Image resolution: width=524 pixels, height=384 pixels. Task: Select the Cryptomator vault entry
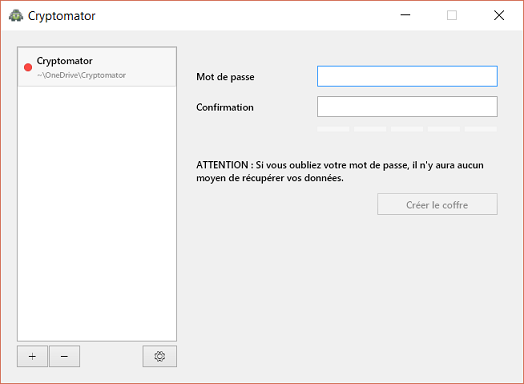point(97,67)
